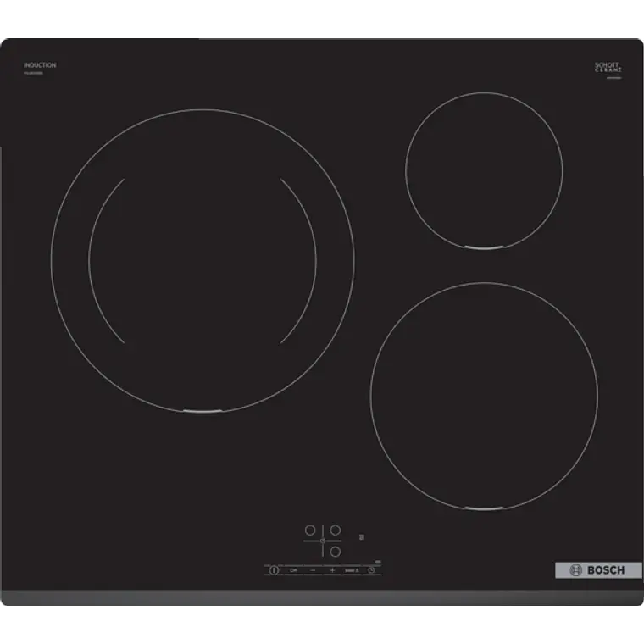This screenshot has width=644, height=644.
Task: Tap the child lock key symbol
Action: 293,570
